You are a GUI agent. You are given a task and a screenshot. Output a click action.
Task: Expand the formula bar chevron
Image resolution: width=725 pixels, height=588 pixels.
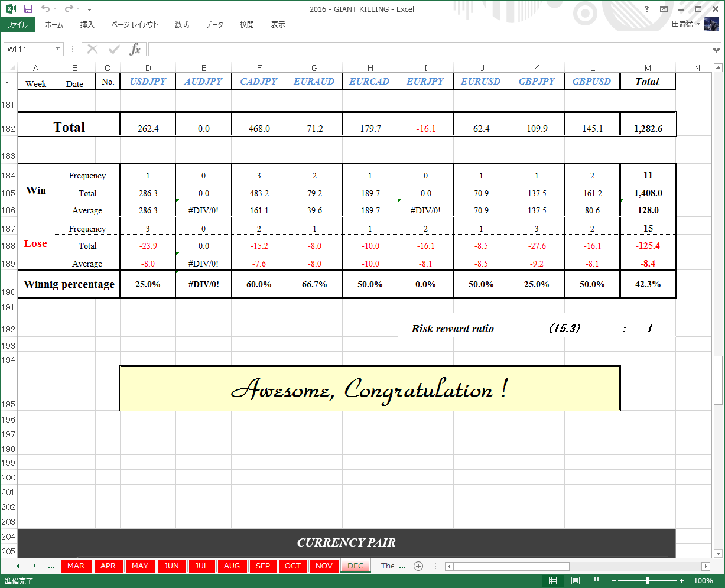pyautogui.click(x=717, y=49)
